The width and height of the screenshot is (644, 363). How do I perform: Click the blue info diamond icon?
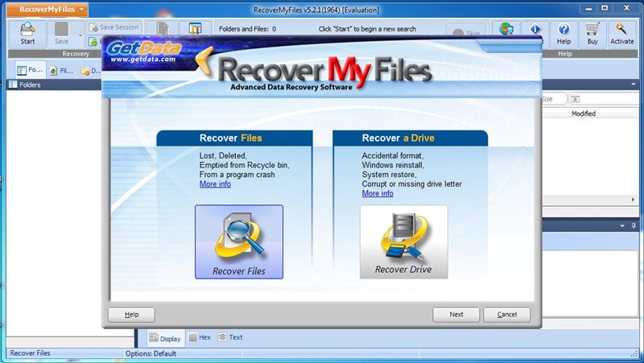tap(535, 29)
